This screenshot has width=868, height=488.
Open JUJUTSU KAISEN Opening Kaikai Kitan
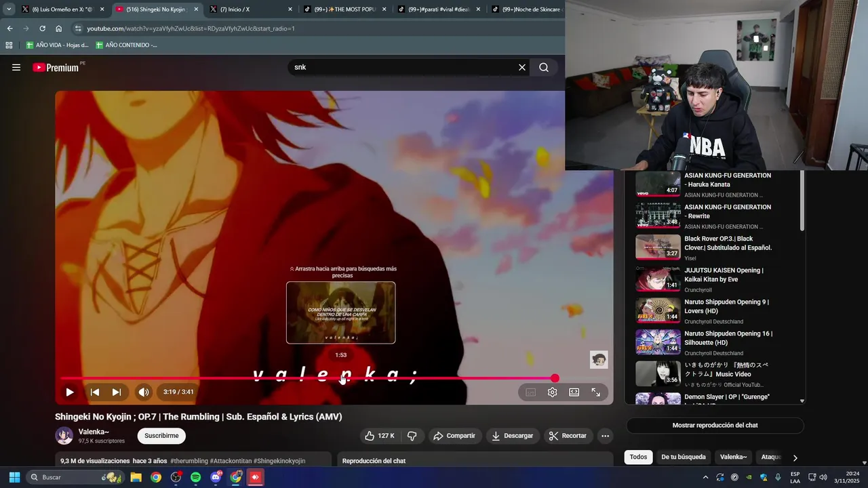click(703, 279)
